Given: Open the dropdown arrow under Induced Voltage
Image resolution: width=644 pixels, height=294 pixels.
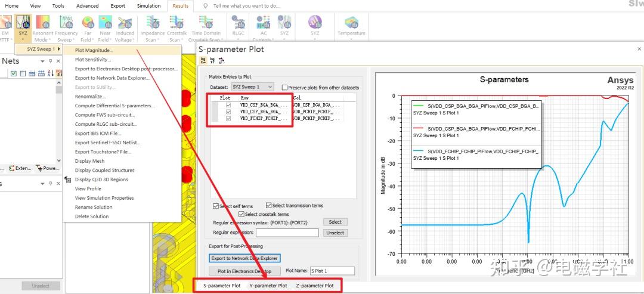Looking at the screenshot, I should click(134, 40).
